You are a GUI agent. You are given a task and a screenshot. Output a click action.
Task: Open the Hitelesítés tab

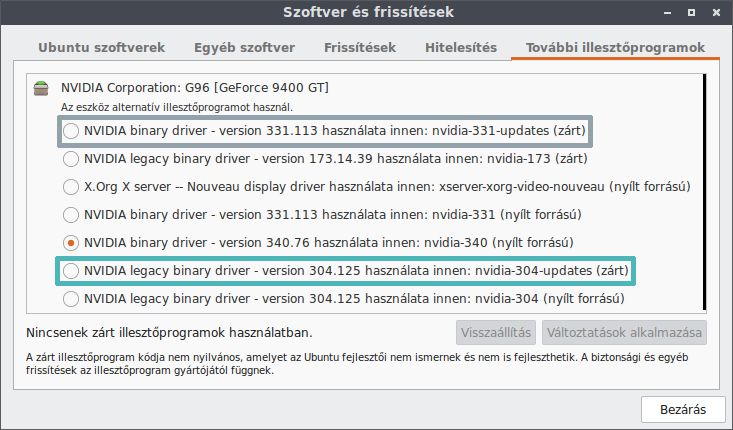(461, 48)
